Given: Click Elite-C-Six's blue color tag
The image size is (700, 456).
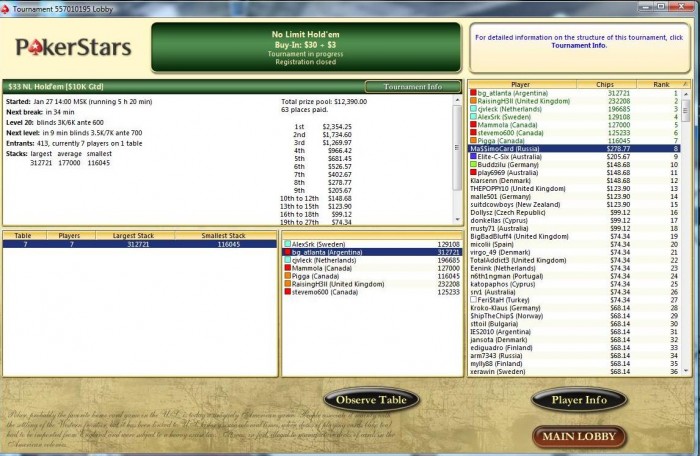Looking at the screenshot, I should 473,157.
